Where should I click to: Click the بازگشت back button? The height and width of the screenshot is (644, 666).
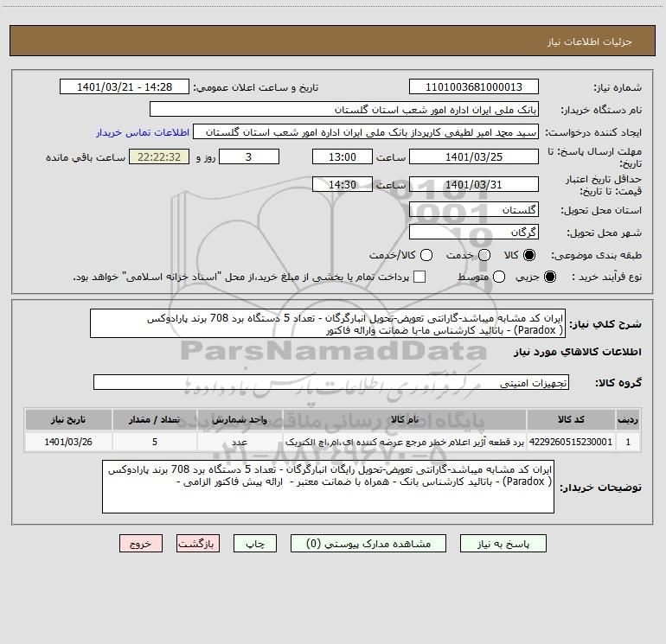tap(198, 544)
